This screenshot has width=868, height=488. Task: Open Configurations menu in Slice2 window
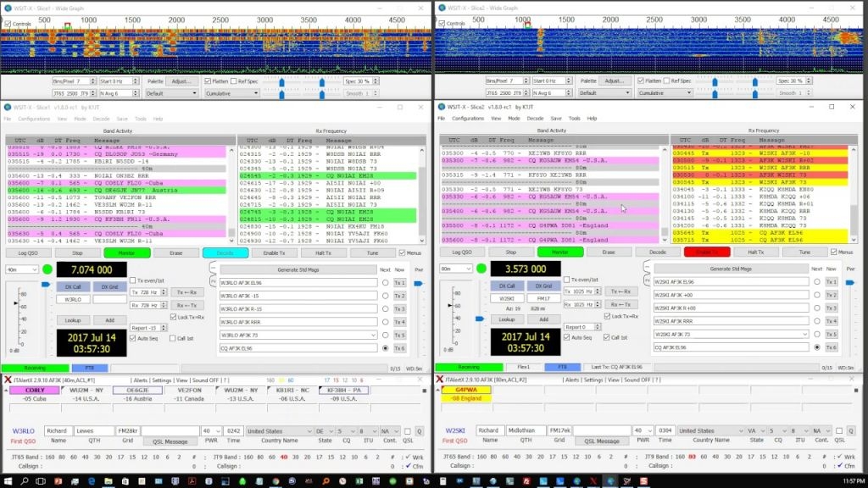click(468, 119)
